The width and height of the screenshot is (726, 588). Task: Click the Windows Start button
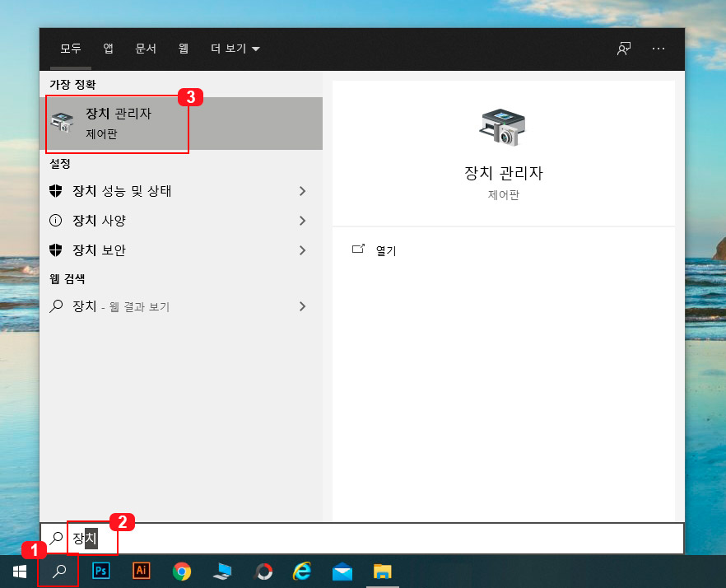click(x=18, y=570)
